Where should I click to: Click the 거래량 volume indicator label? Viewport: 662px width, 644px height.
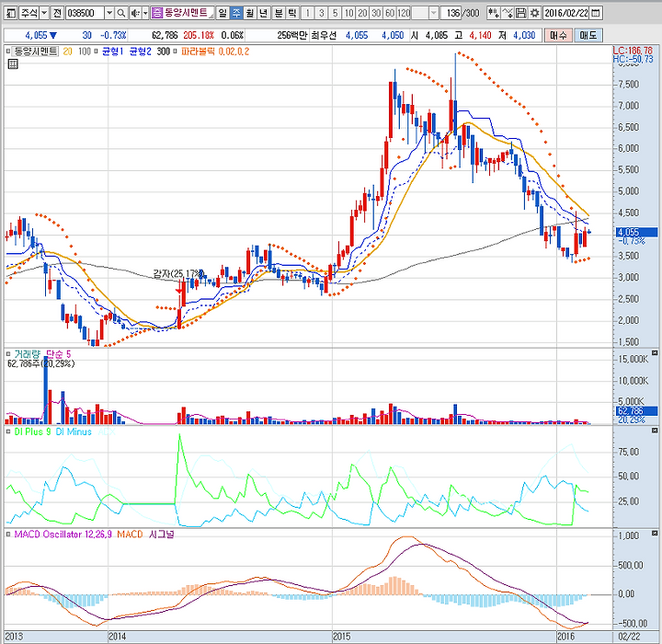click(x=27, y=354)
